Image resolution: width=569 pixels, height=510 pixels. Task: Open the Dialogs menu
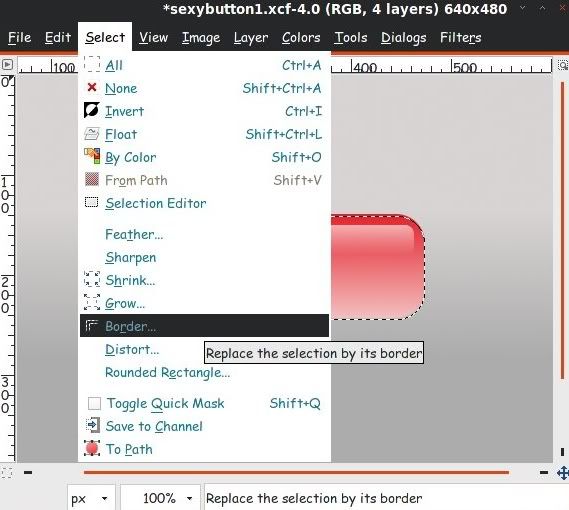pos(404,37)
